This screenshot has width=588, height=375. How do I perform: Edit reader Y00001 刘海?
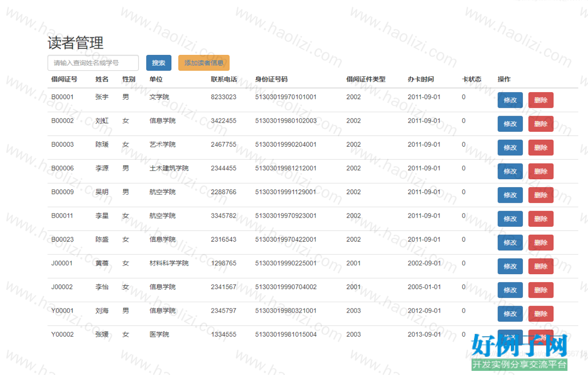click(510, 314)
